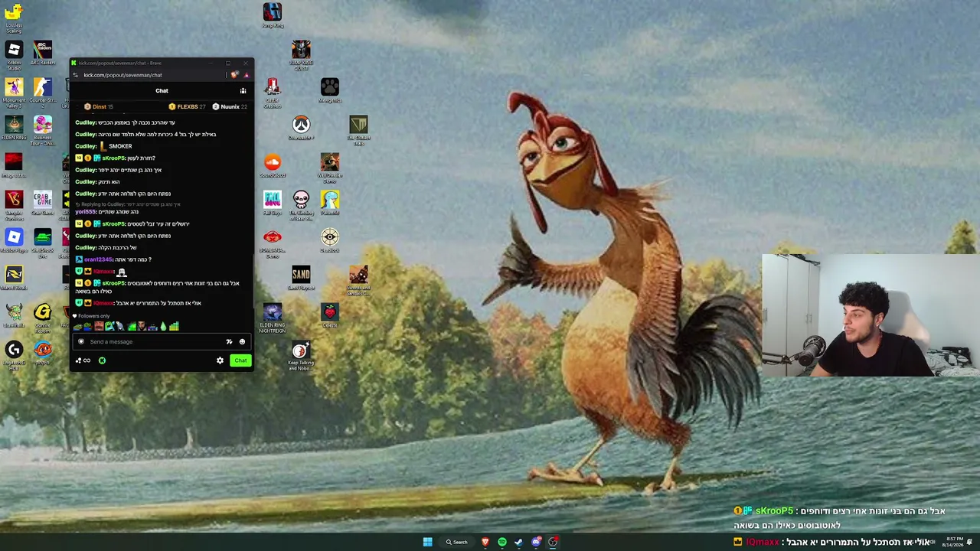Launch Overwatch from the desktop icon

(x=301, y=128)
